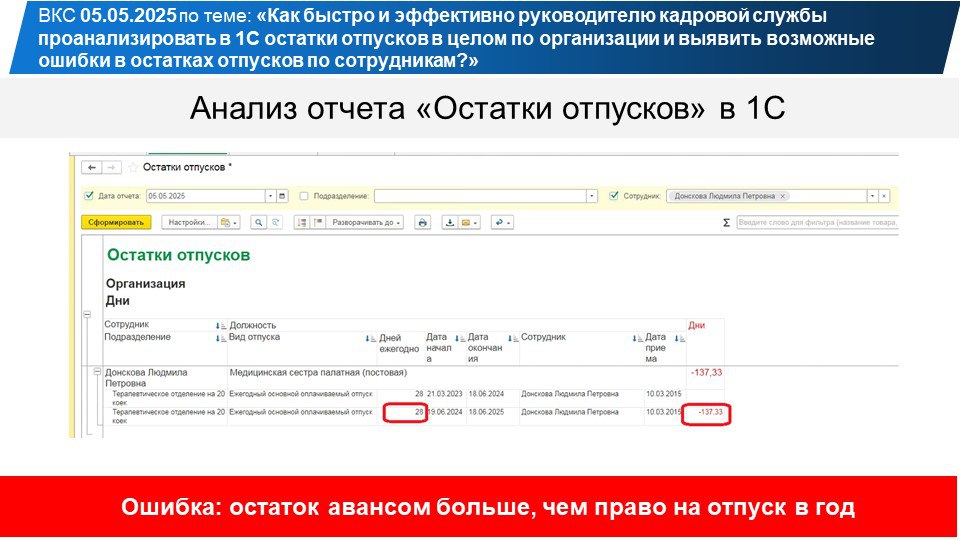Open calendar picker next to Дата отчета
Image resolution: width=960 pixels, height=540 pixels.
coord(282,196)
